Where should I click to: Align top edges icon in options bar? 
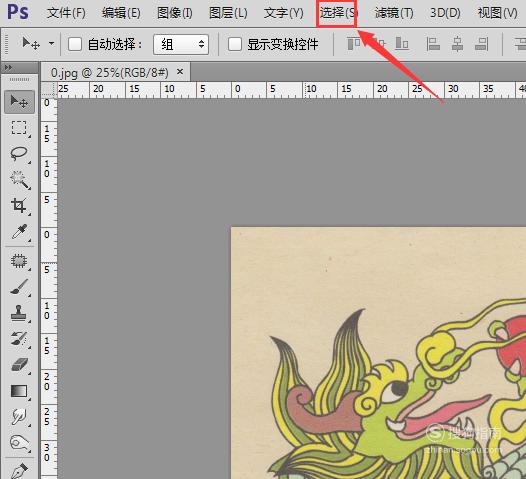pos(354,44)
